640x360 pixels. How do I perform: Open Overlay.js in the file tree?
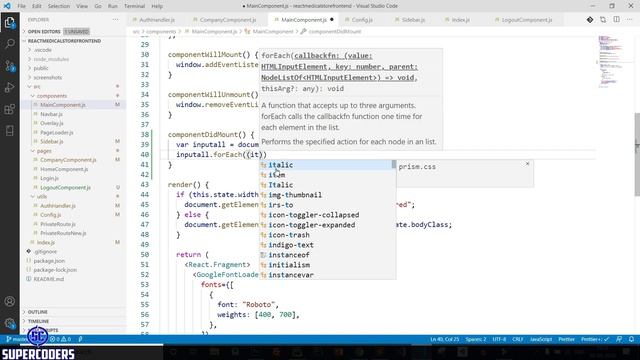tap(51, 123)
